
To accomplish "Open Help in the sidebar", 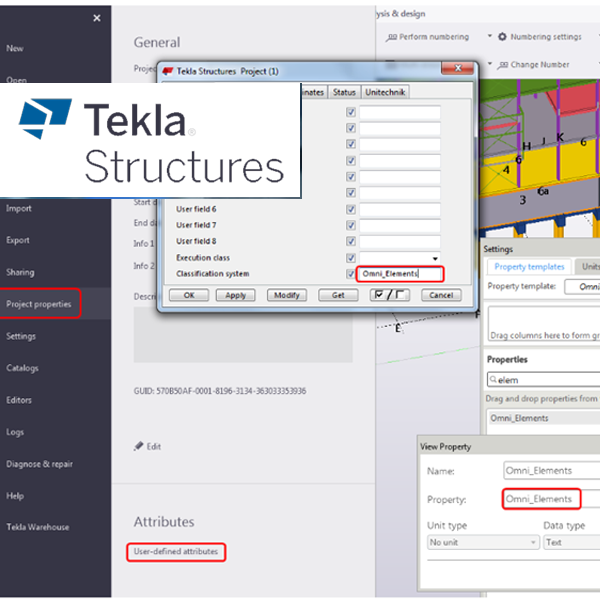I will 15,496.
